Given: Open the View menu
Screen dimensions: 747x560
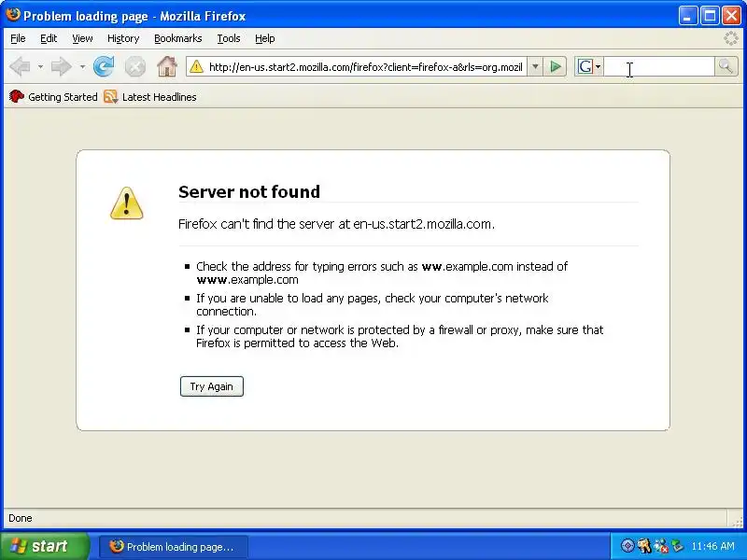Looking at the screenshot, I should (x=82, y=38).
